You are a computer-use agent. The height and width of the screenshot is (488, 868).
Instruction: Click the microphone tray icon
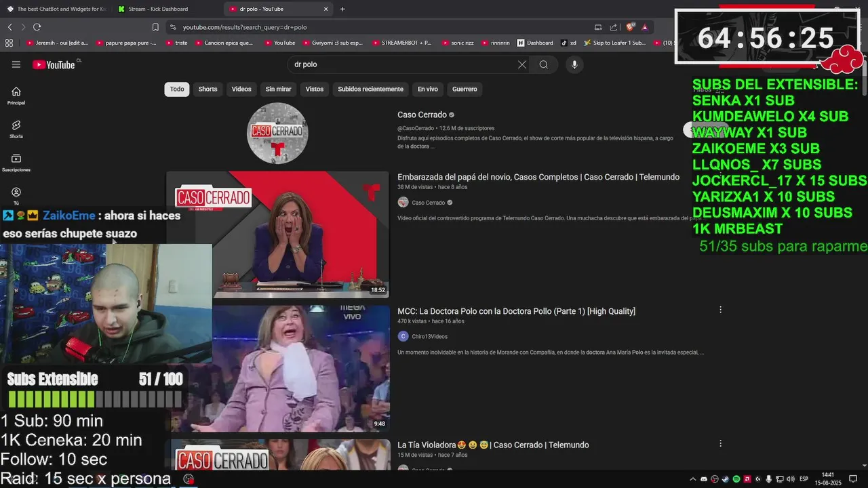point(769,479)
